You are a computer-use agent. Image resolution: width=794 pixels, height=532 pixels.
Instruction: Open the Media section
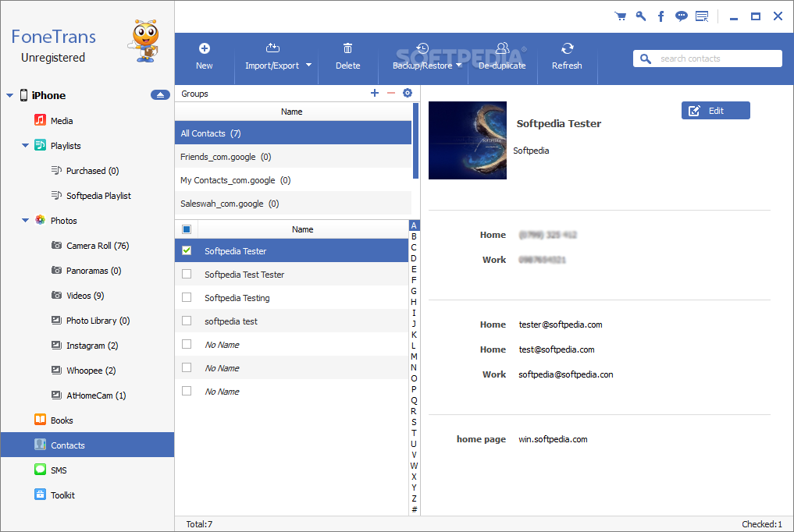click(x=61, y=120)
